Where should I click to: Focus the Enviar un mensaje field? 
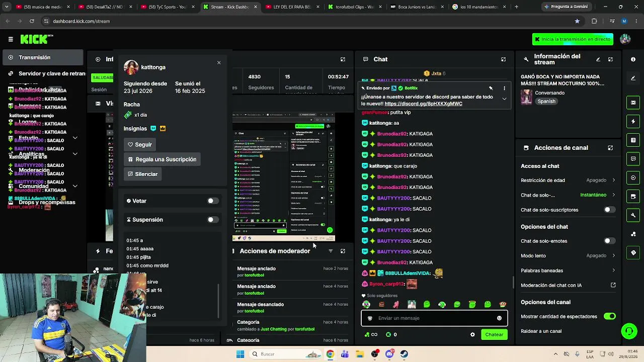(434, 318)
